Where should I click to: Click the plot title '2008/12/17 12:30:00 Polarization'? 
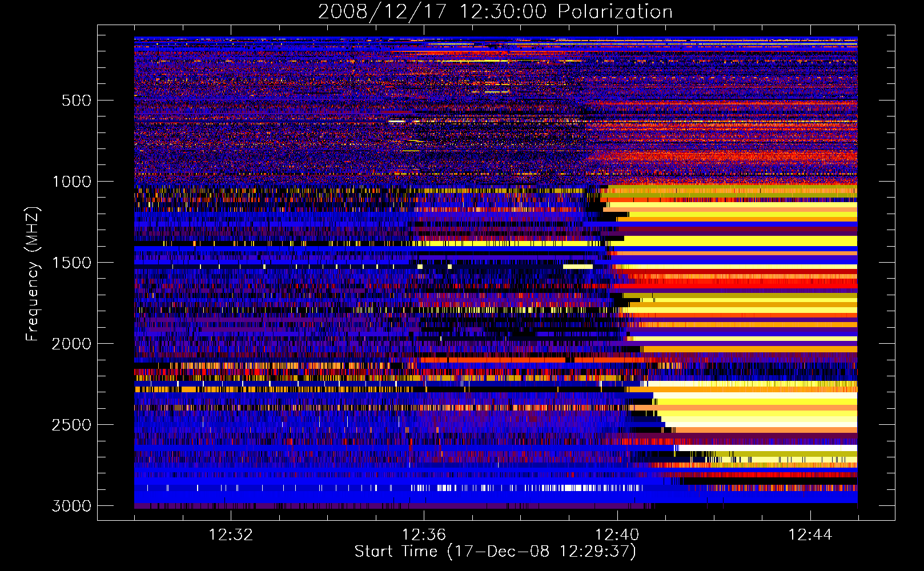tap(495, 11)
